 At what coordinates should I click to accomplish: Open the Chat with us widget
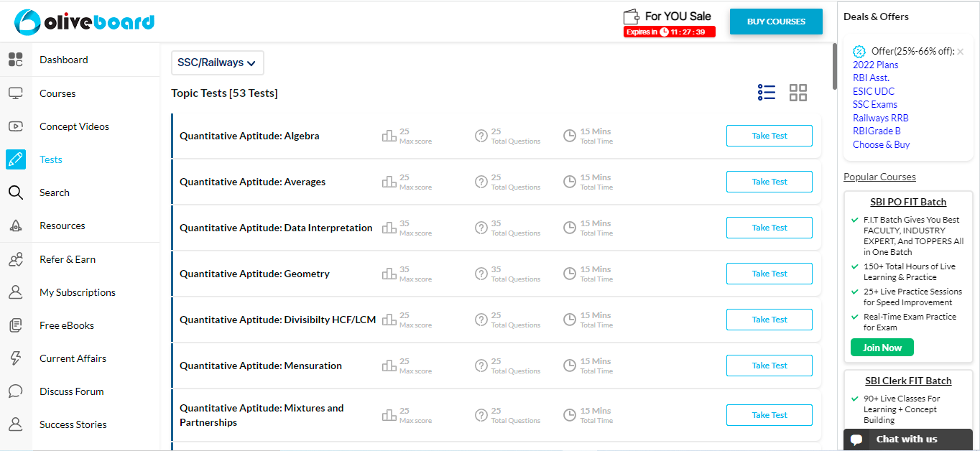coord(908,440)
